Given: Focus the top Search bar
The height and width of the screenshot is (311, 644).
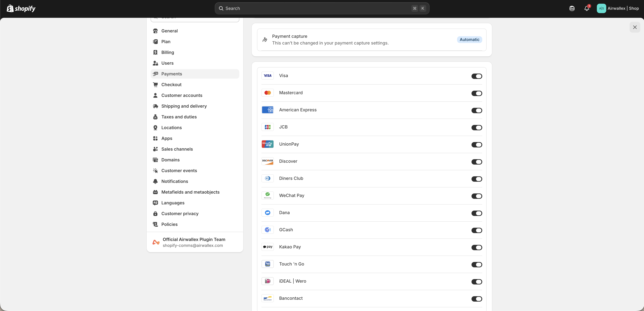Looking at the screenshot, I should pyautogui.click(x=322, y=9).
